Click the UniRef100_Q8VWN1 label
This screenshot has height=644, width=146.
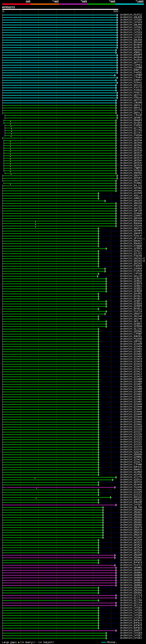coord(131,567)
